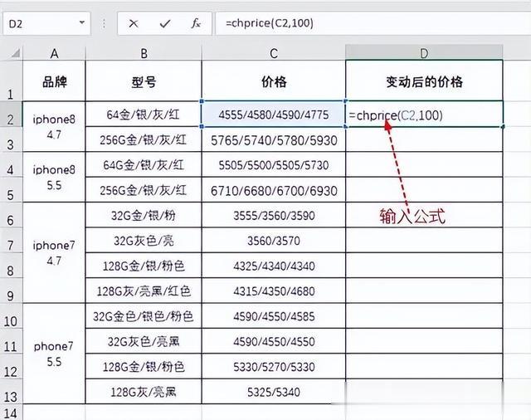Click cell D2 containing =chprice(C2,100)
Screen dimensions: 531x420
[424, 115]
